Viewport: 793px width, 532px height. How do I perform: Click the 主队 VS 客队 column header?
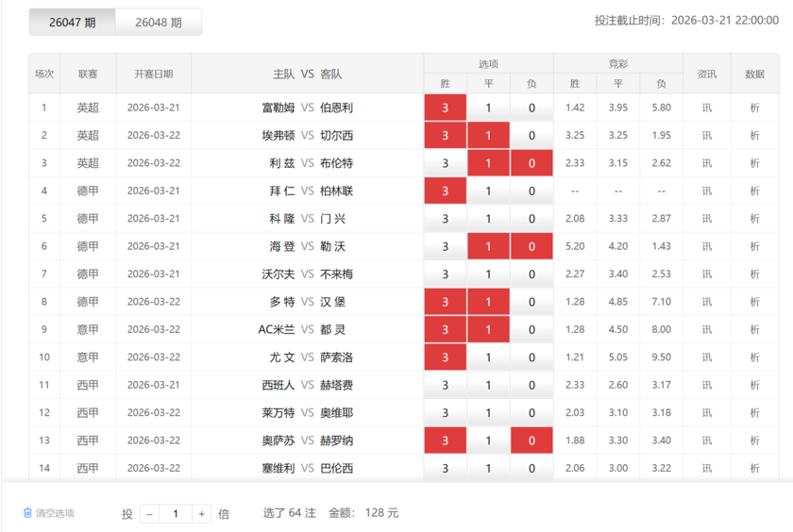click(308, 74)
